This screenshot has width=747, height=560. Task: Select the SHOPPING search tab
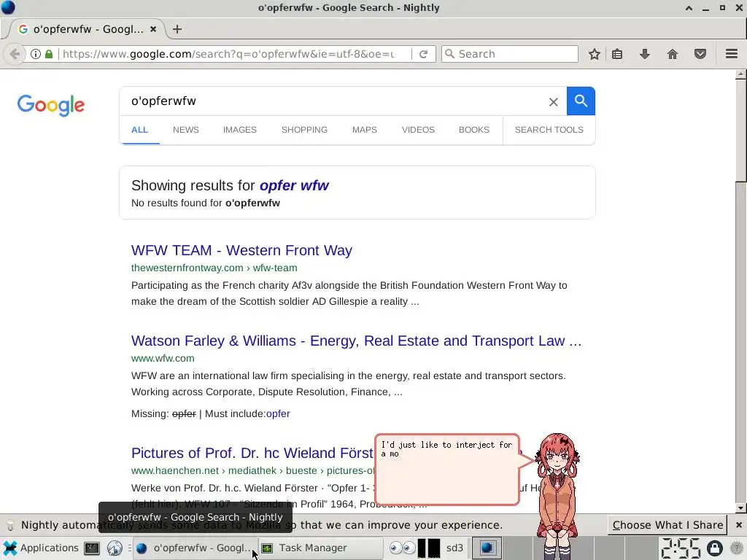click(x=304, y=130)
